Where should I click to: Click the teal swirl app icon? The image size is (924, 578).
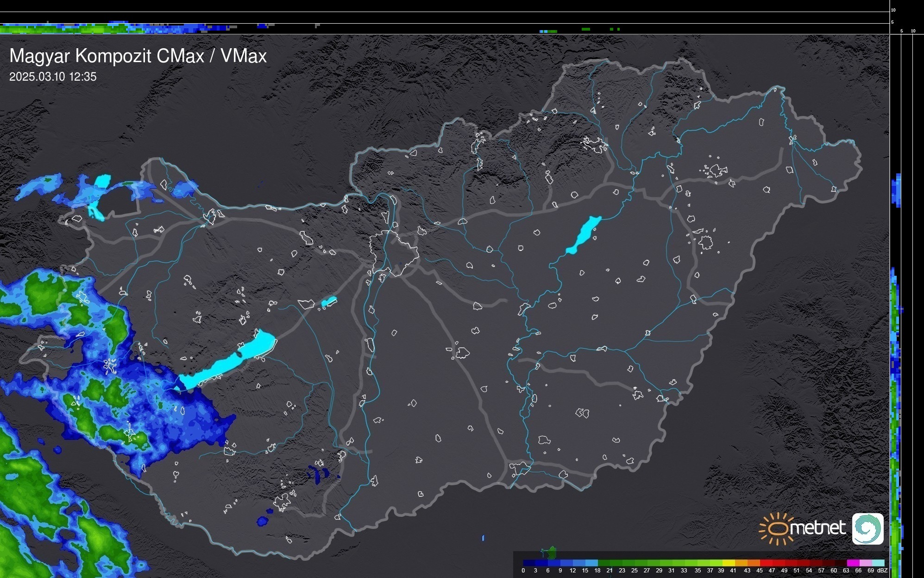click(867, 528)
